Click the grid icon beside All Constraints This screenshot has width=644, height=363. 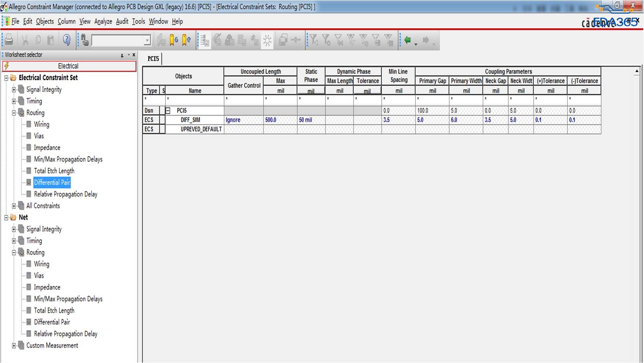(x=21, y=206)
